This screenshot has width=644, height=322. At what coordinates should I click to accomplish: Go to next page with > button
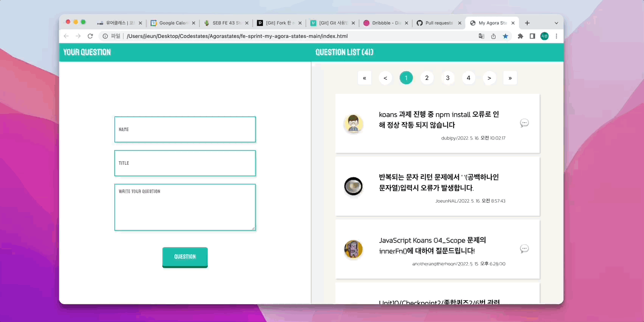pyautogui.click(x=489, y=78)
